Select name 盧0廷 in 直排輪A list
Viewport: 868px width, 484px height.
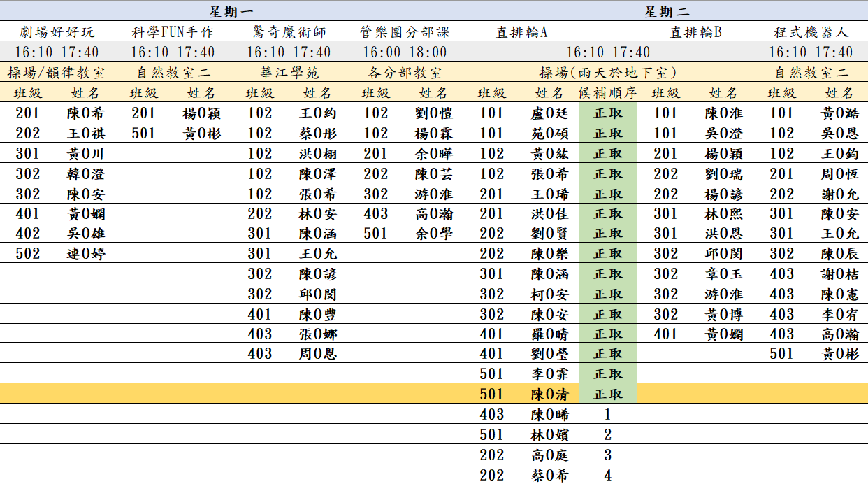click(549, 113)
